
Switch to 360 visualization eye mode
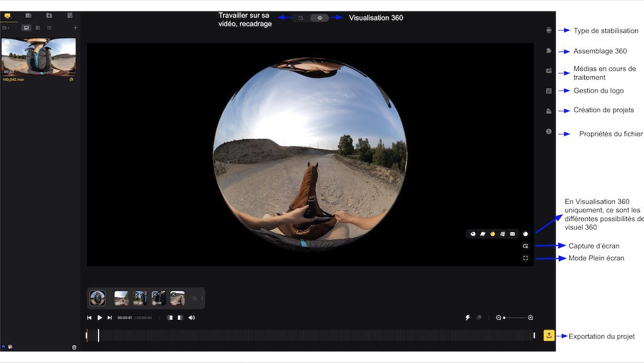coord(319,17)
